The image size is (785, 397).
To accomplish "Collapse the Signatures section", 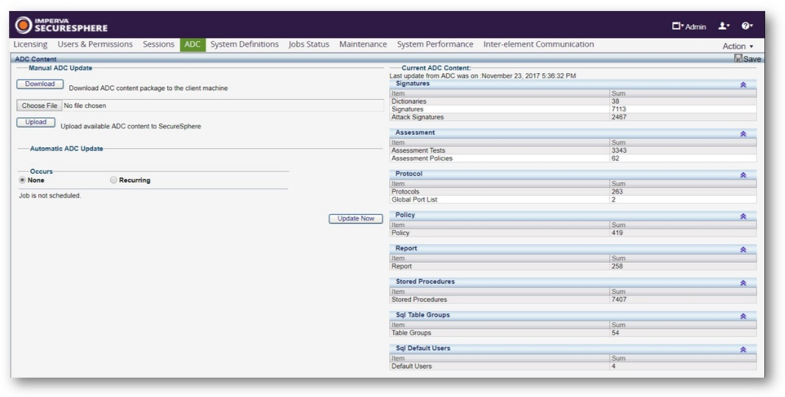I will click(743, 85).
